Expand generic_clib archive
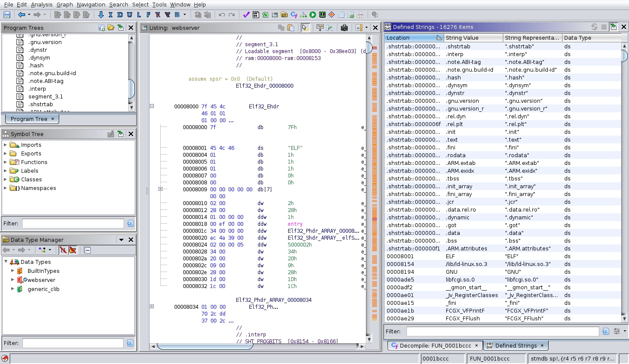The height and width of the screenshot is (364, 629). [13, 289]
